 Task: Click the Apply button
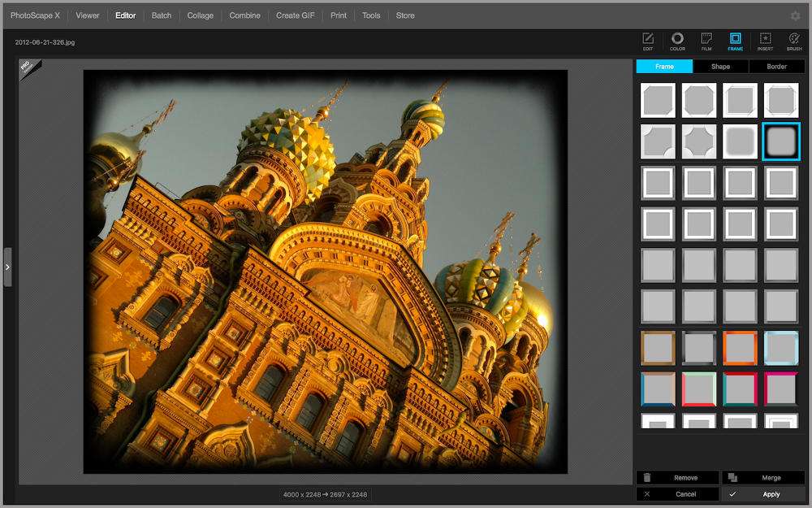tap(762, 494)
